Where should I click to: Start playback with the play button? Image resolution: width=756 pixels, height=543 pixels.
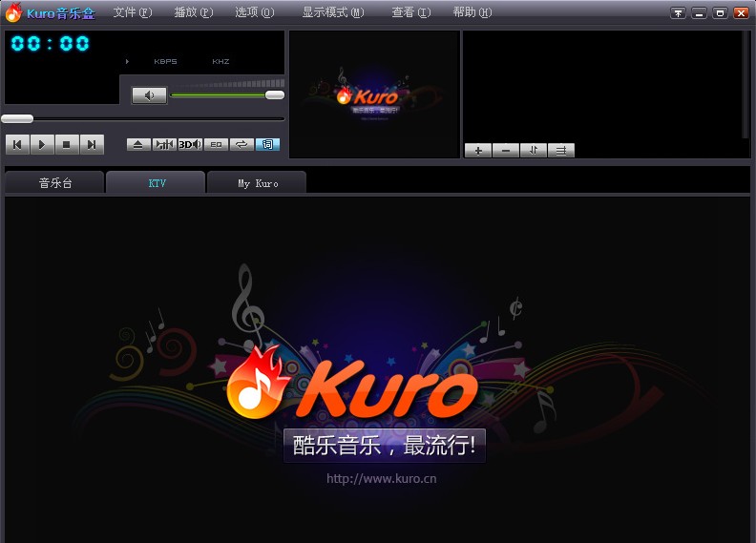click(x=42, y=144)
